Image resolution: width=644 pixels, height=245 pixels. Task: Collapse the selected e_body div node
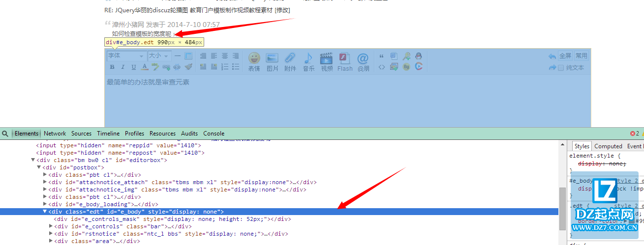pos(45,212)
